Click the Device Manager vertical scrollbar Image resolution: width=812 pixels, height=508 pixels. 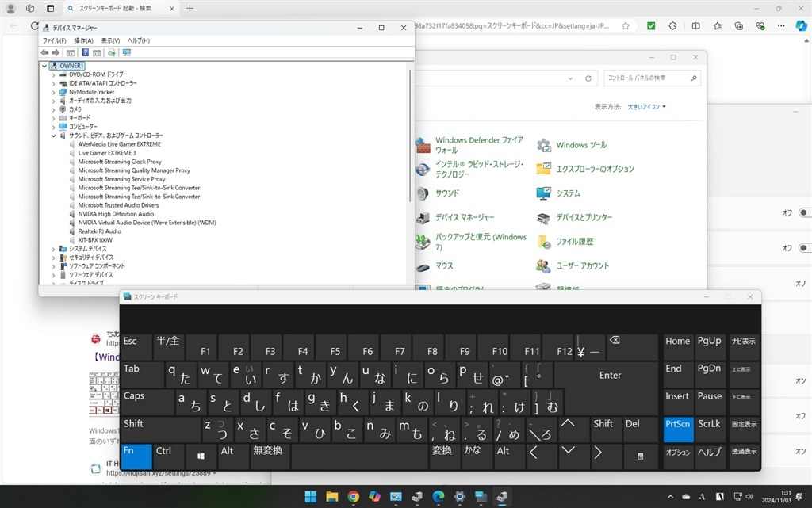410,136
